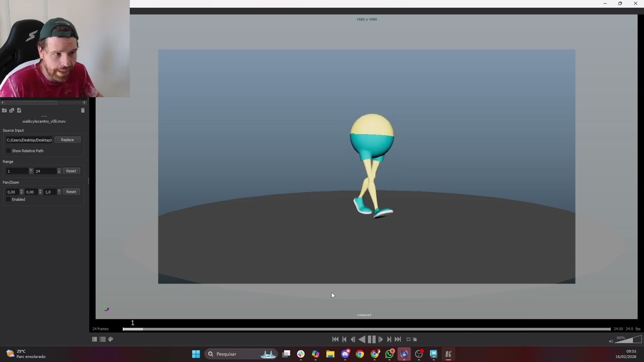Click frame 1 marker on timeline
The width and height of the screenshot is (644, 362).
(x=133, y=323)
